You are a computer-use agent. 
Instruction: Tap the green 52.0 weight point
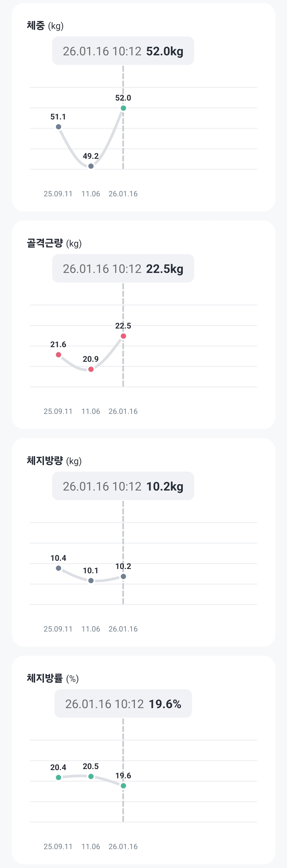pyautogui.click(x=123, y=108)
